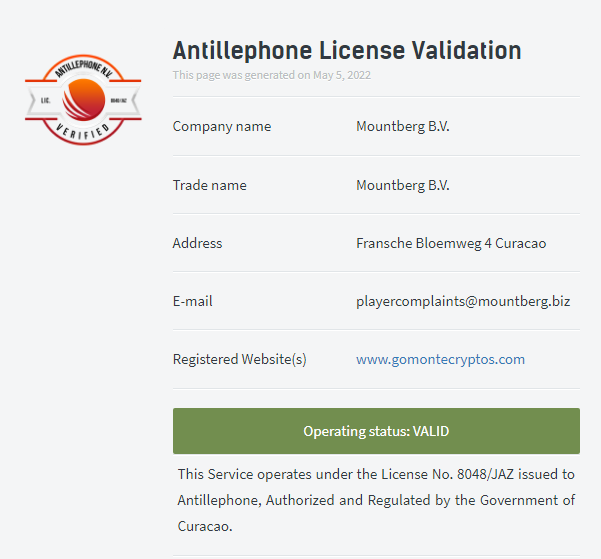Image resolution: width=601 pixels, height=559 pixels.
Task: Click the License No. 8048/JAZ description text
Action: 376,500
